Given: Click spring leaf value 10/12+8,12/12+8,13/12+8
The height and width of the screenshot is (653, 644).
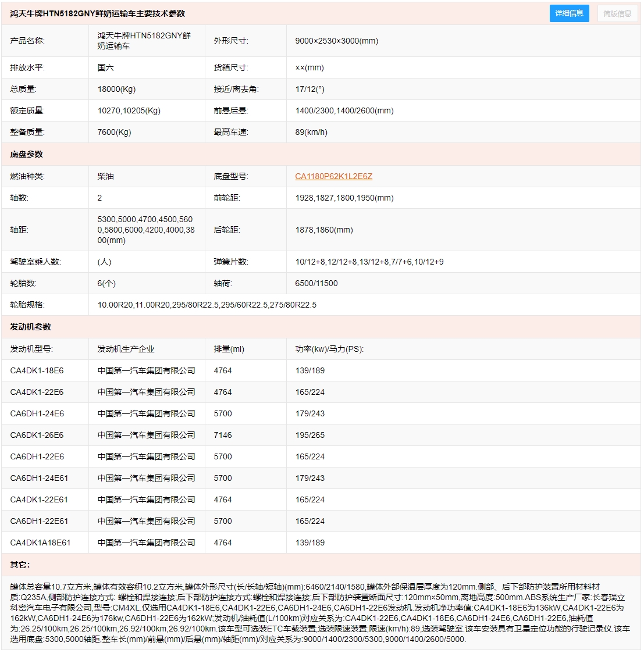Looking at the screenshot, I should pos(369,262).
